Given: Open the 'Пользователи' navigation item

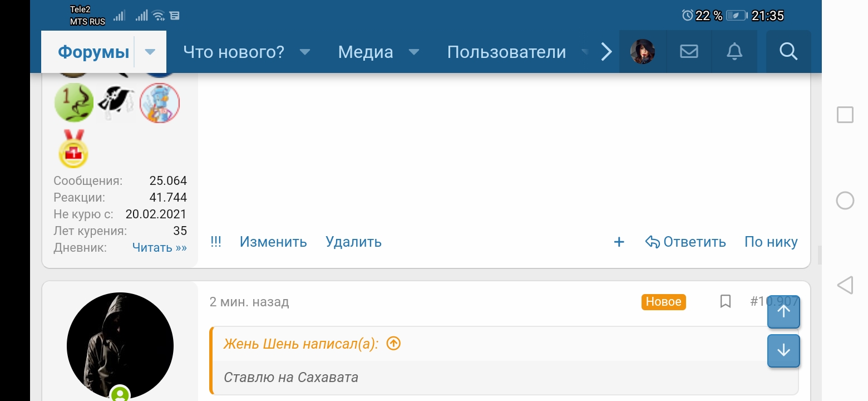Looking at the screenshot, I should coord(507,51).
